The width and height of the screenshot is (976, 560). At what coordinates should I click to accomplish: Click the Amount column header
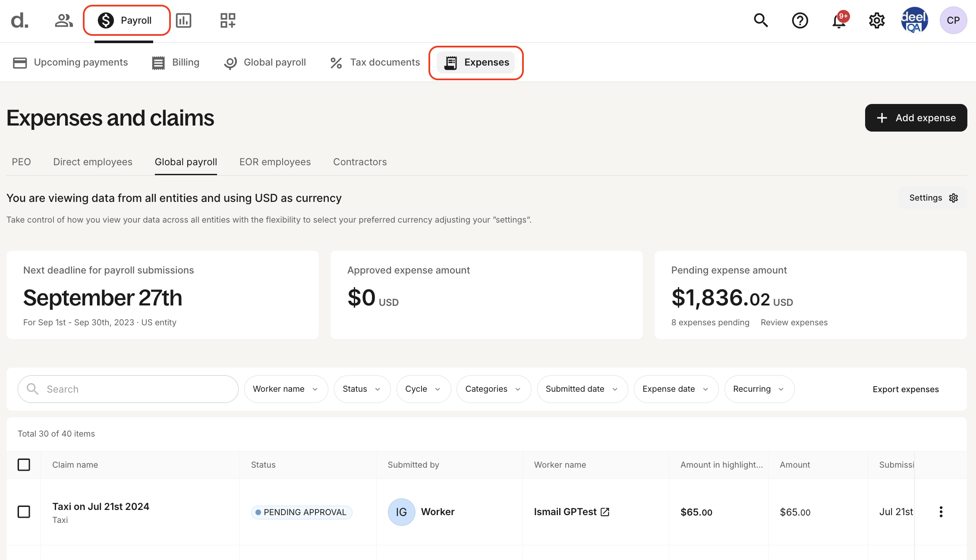point(795,465)
